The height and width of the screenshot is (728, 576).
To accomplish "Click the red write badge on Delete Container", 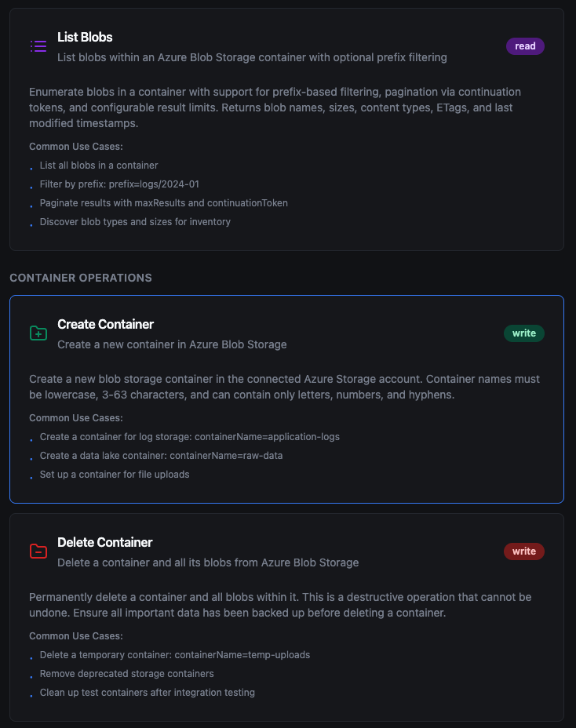I will point(523,551).
